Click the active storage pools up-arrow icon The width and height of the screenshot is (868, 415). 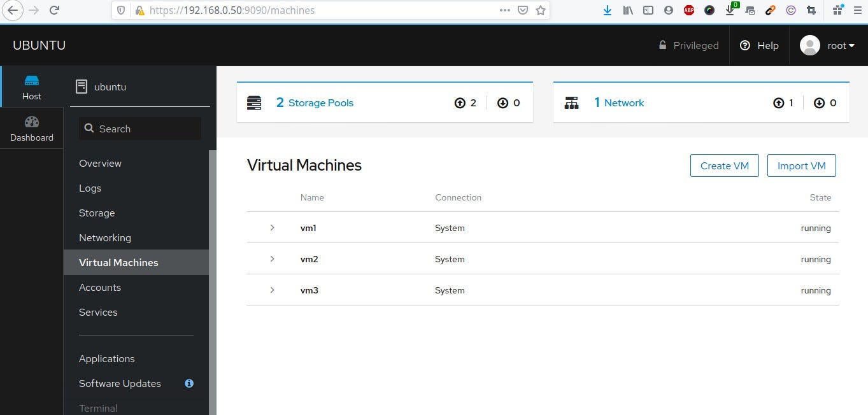460,102
